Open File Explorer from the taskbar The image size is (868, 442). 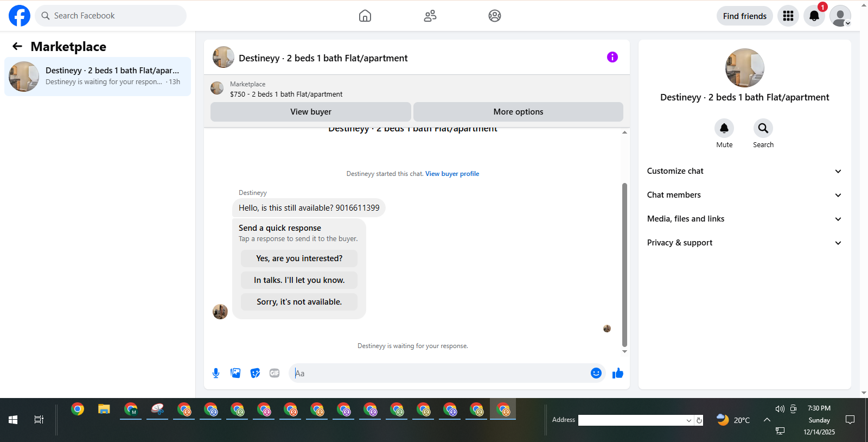pos(104,409)
